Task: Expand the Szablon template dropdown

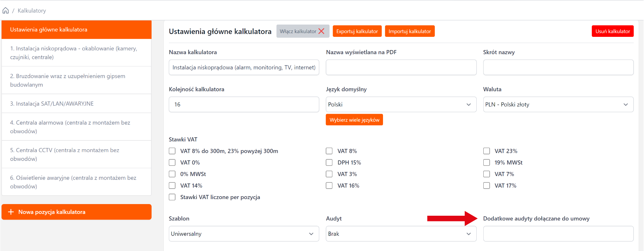Action: 244,234
